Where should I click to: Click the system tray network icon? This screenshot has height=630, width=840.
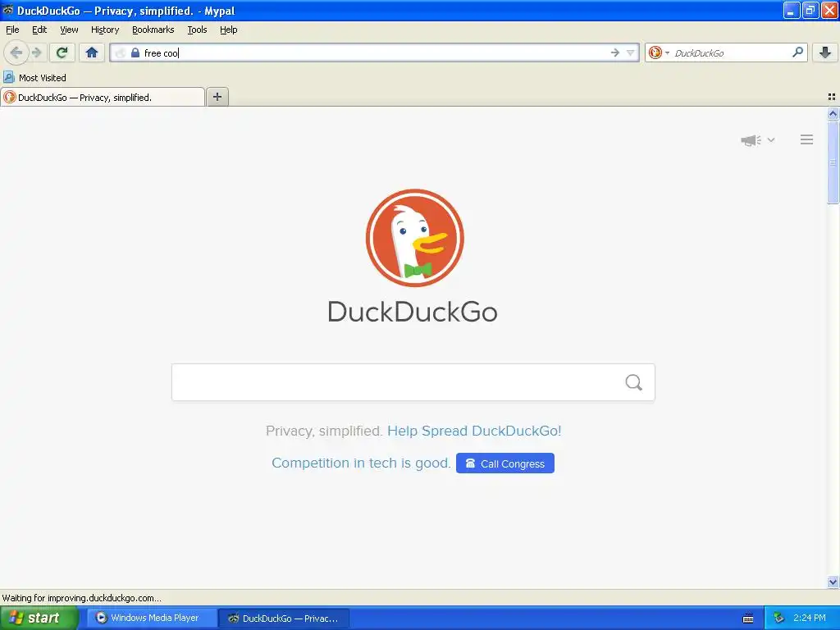pyautogui.click(x=778, y=618)
